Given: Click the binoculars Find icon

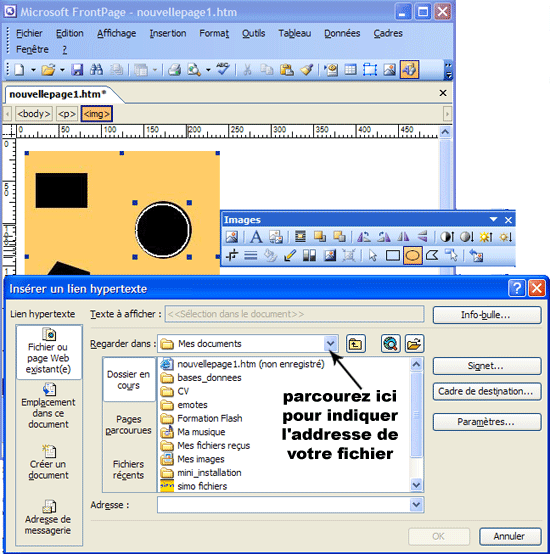Looking at the screenshot, I should pyautogui.click(x=96, y=70).
